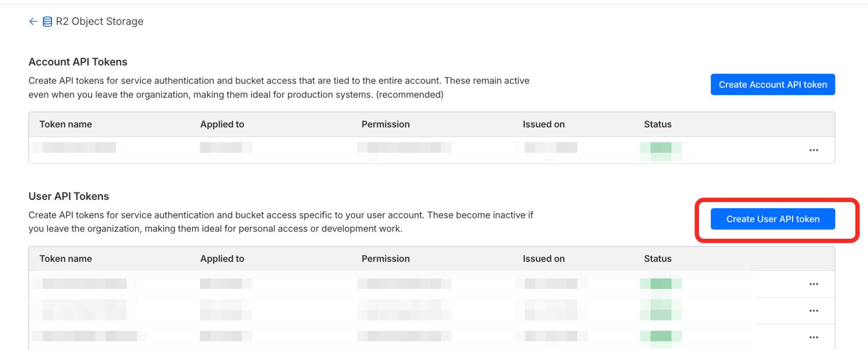This screenshot has height=350, width=868.
Task: Open the Account API token row's ellipsis menu
Action: pos(813,150)
